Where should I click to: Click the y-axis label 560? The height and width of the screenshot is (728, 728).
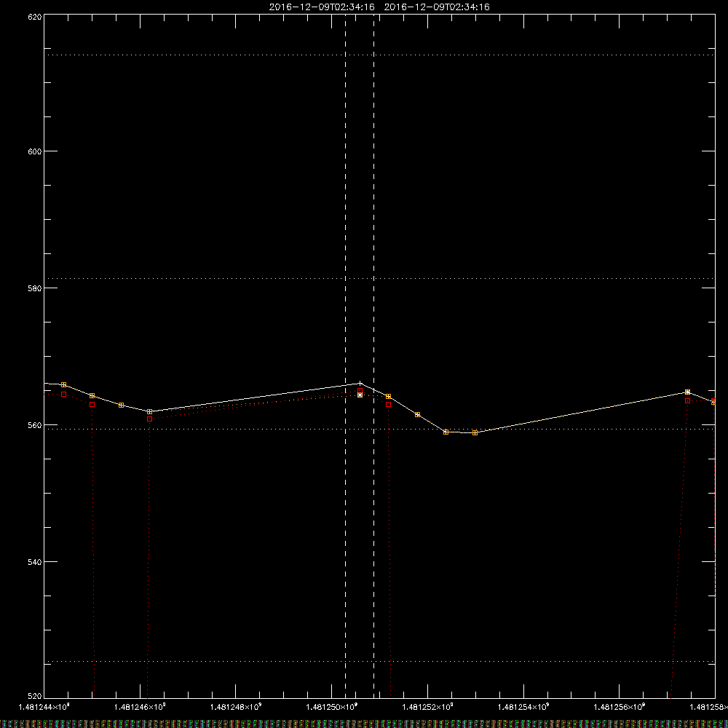(35, 425)
